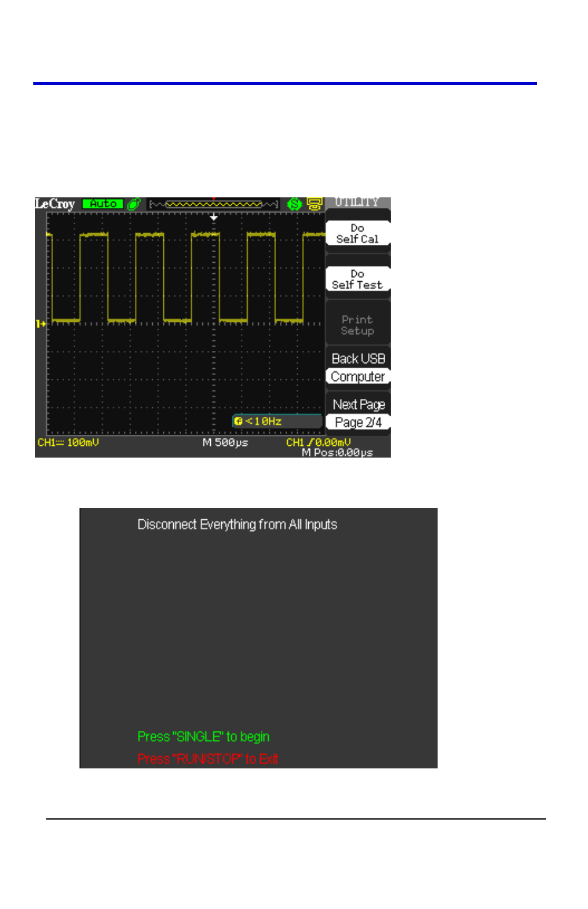Click the yellow channel 1 ground marker

41,323
